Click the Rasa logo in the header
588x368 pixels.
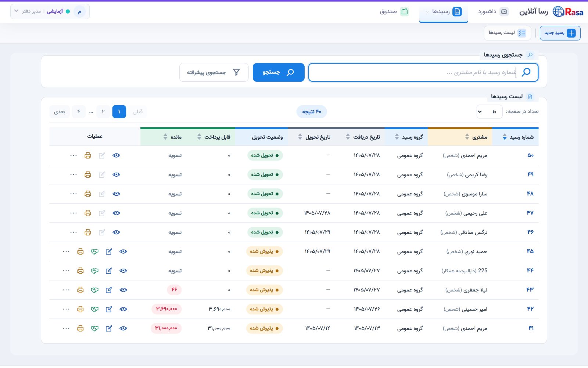(x=568, y=12)
